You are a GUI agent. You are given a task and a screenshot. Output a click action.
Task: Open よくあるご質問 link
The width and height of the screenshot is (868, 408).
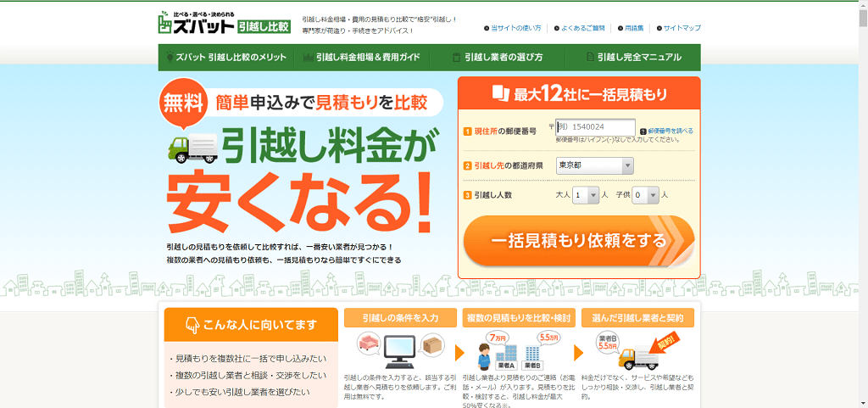point(583,28)
